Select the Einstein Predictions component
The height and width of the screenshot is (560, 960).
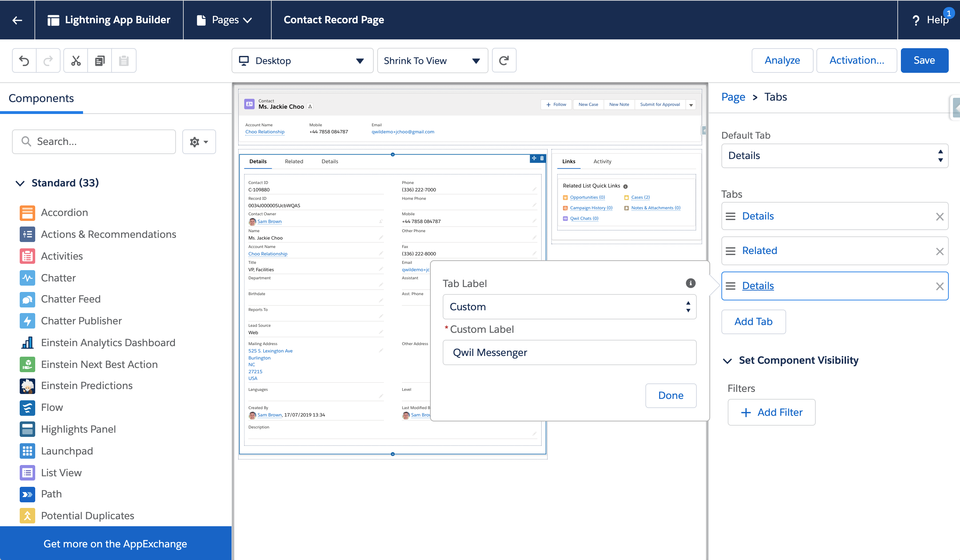click(76, 386)
